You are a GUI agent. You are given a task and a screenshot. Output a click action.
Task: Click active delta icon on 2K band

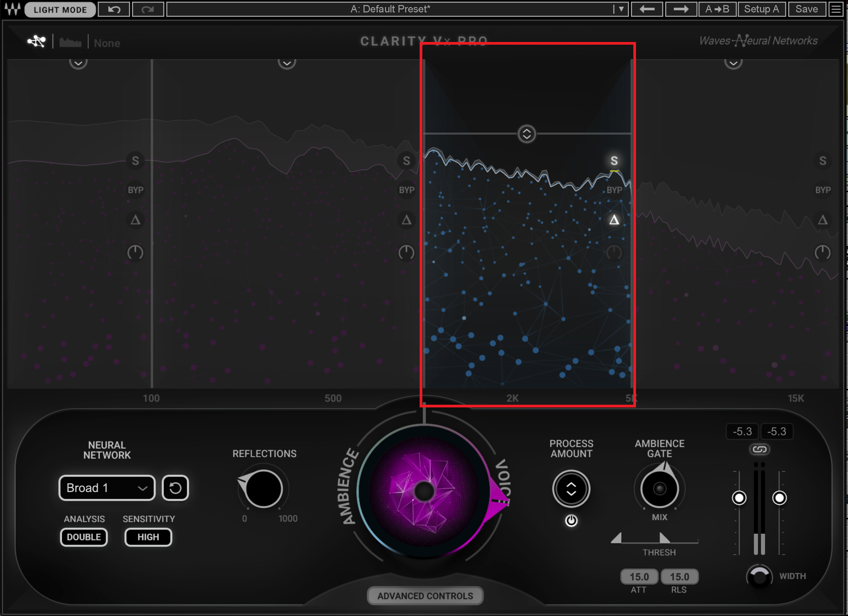[614, 220]
